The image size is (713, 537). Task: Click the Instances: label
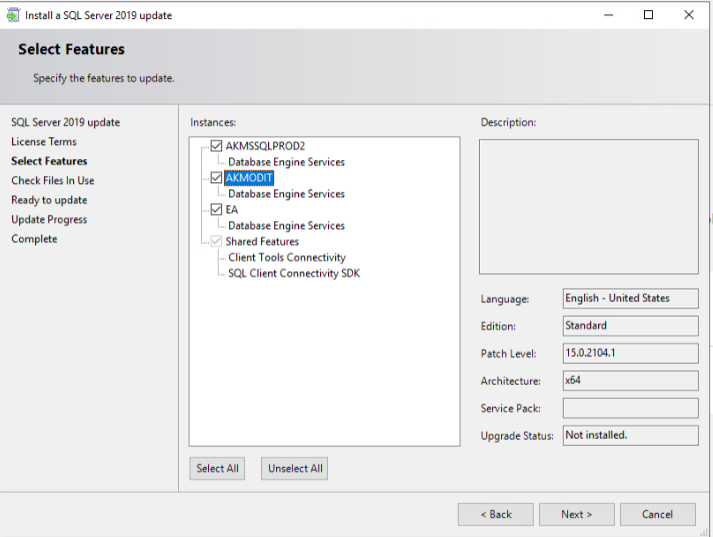213,122
